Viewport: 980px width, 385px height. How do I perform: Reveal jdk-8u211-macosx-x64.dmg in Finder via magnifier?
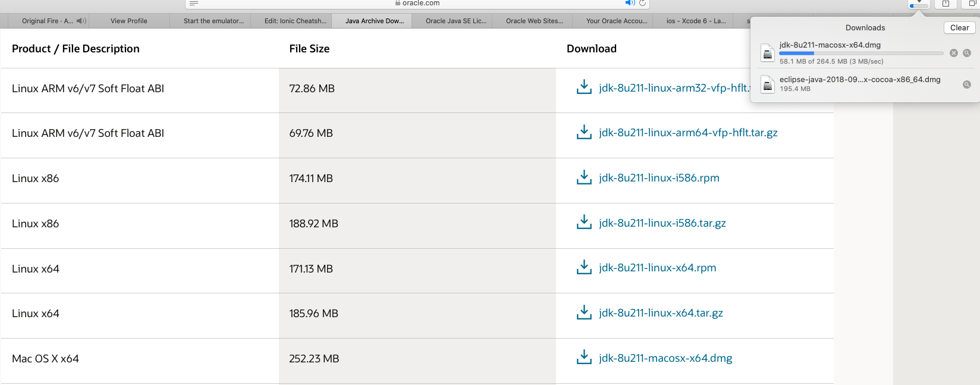(x=967, y=53)
